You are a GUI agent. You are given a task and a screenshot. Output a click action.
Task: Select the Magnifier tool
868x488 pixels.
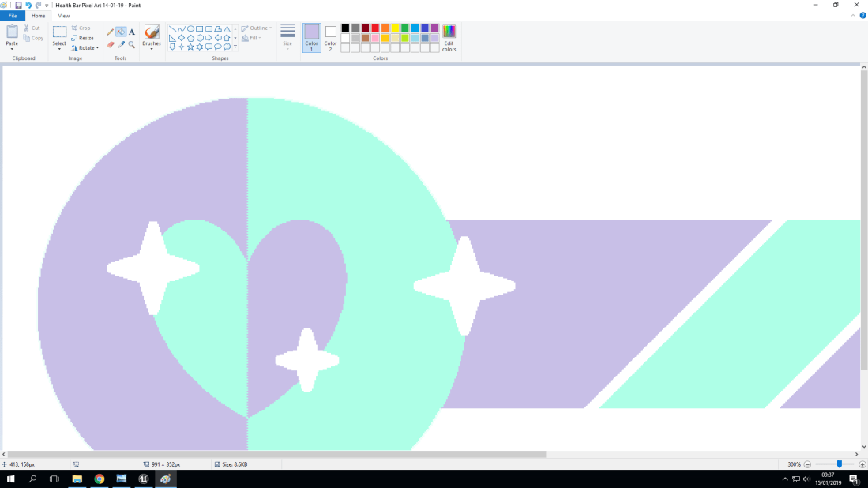(x=131, y=44)
